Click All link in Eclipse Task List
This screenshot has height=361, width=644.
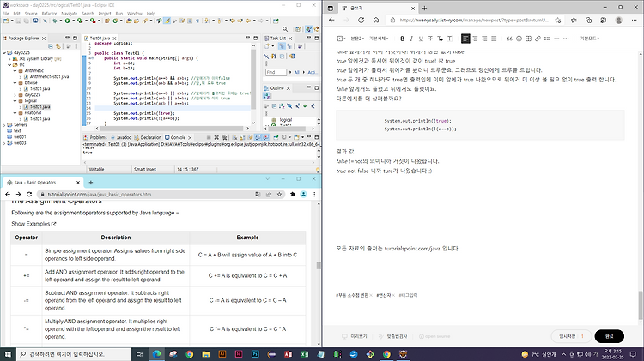point(296,72)
